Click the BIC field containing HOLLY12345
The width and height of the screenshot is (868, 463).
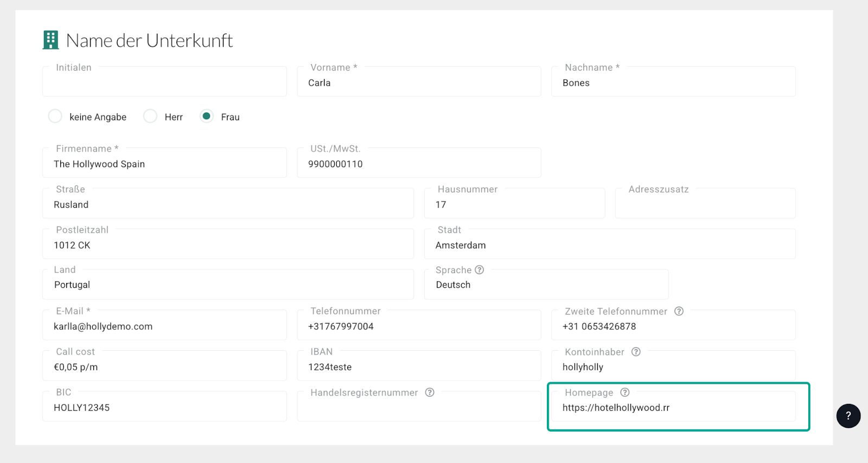[x=164, y=406]
